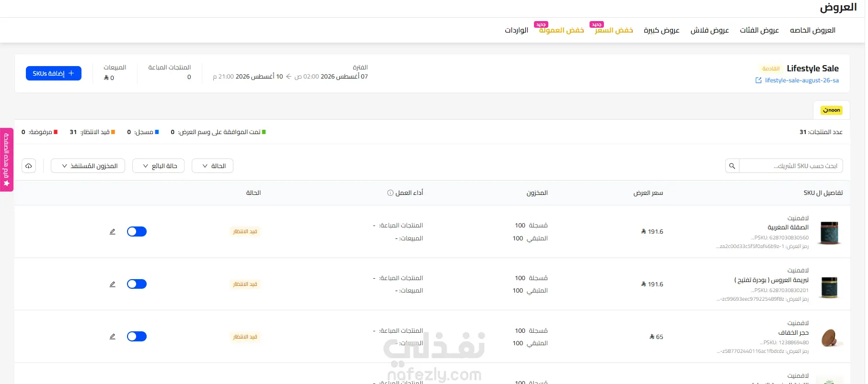The width and height of the screenshot is (868, 384).
Task: Toggle the switch for تبريمة العروس
Action: 137,284
